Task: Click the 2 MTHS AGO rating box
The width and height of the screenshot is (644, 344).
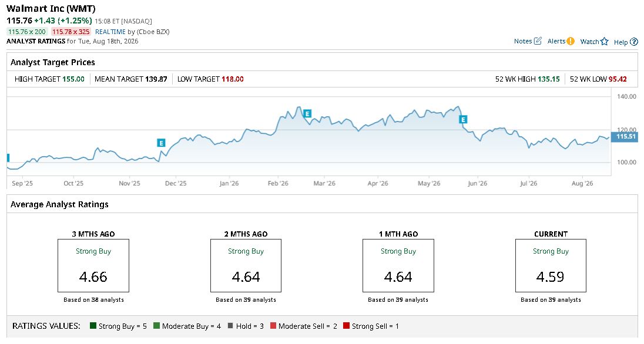Action: (x=246, y=265)
